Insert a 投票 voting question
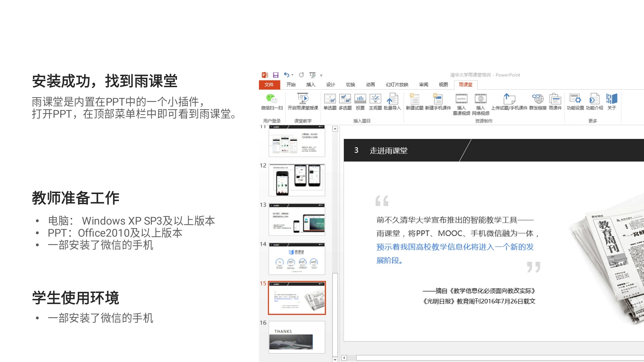The height and width of the screenshot is (362, 644). (360, 102)
